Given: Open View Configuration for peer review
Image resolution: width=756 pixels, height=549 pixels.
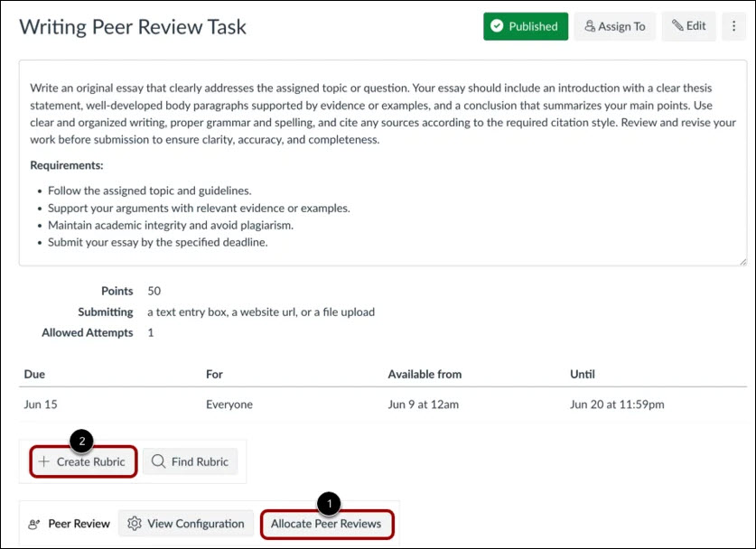Looking at the screenshot, I should pyautogui.click(x=186, y=524).
